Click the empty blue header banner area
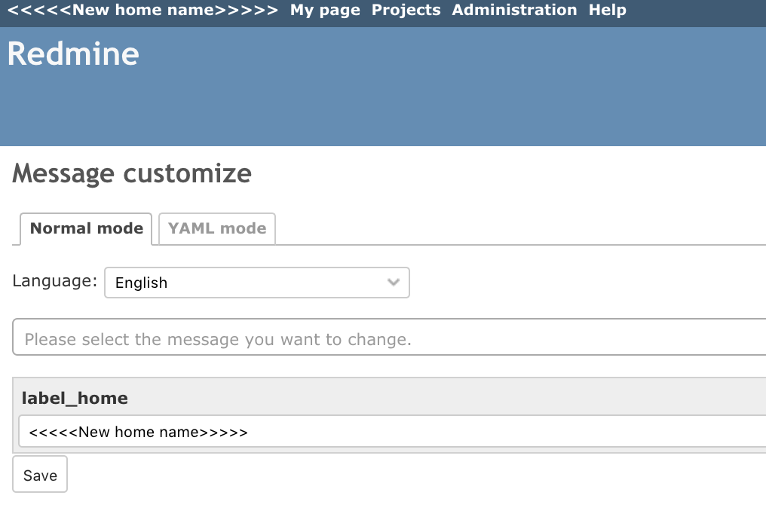766x532 pixels. click(440, 98)
